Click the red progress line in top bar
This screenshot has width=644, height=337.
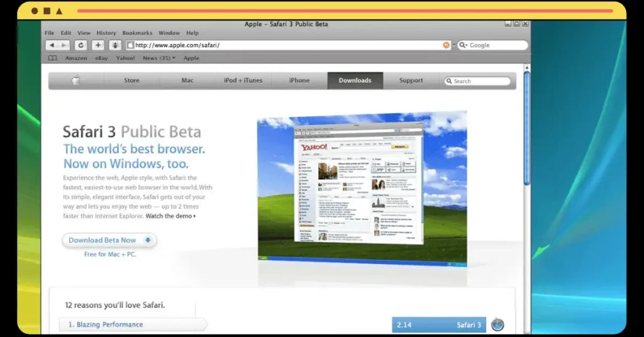click(345, 11)
